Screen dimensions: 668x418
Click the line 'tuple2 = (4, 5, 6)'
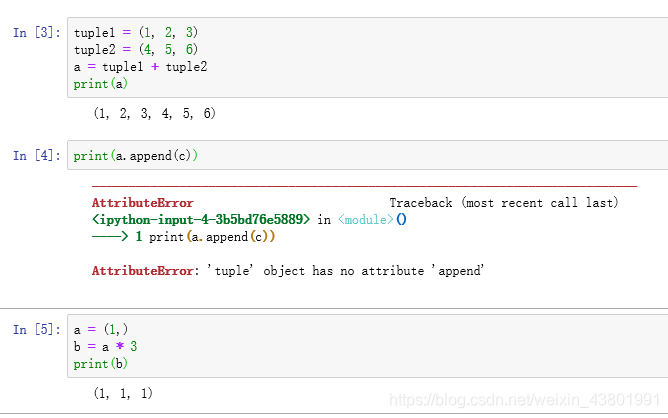tap(136, 49)
